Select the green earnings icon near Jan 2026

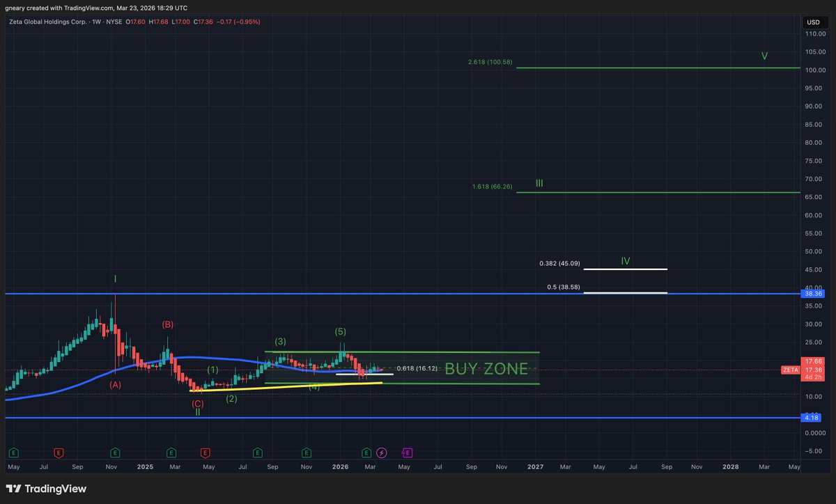point(367,452)
